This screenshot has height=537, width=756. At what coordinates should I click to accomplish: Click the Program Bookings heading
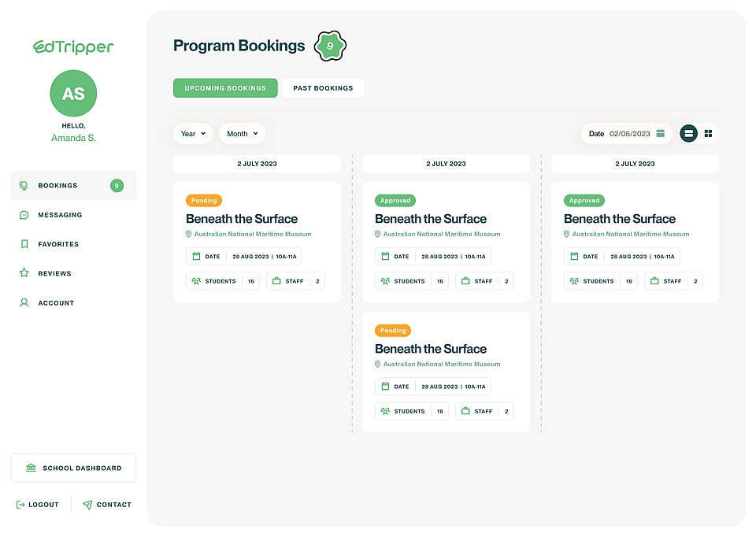(x=239, y=46)
